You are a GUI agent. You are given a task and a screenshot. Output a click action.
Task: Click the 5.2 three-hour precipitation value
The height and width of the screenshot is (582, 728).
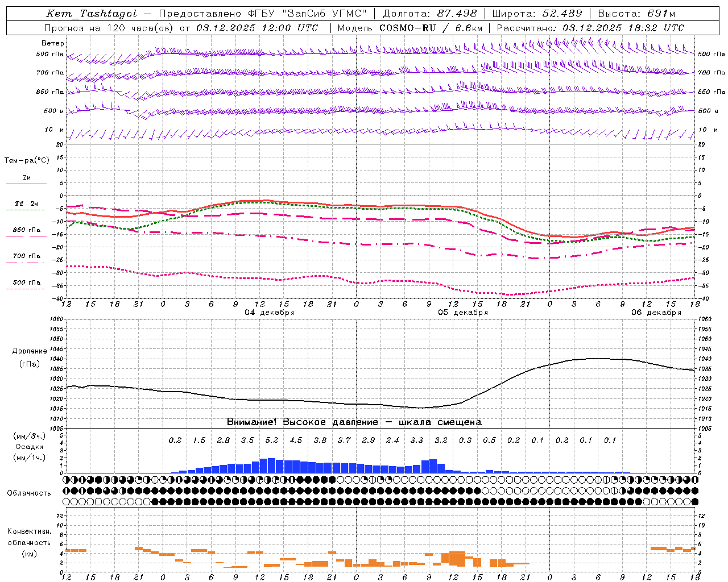(272, 440)
